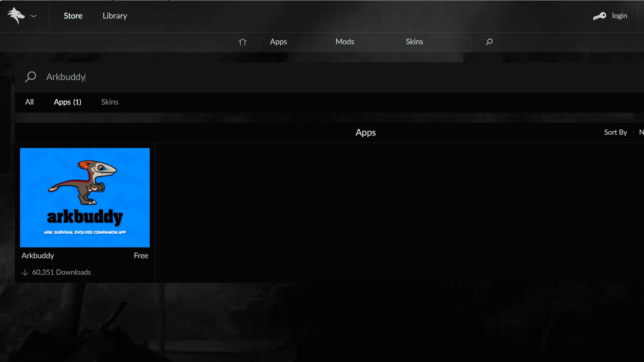Screen dimensions: 644x362
Task: Go to store home via up-arrow icon
Action: click(x=242, y=42)
